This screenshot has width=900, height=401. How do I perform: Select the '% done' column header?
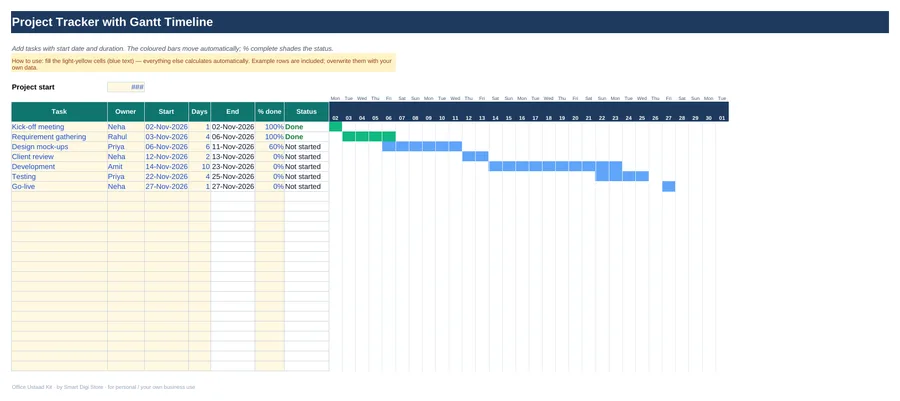270,112
